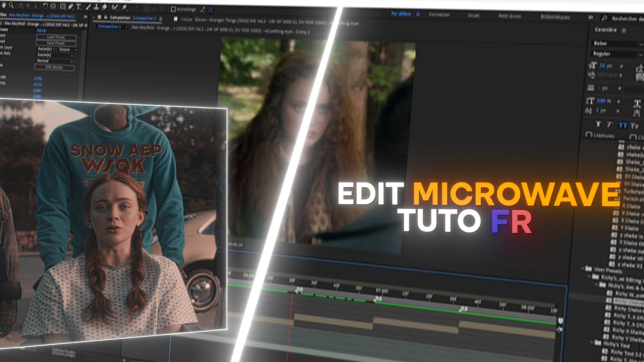The image size is (644, 362).
Task: Select the Clone Stamp tool
Action: pos(96,7)
